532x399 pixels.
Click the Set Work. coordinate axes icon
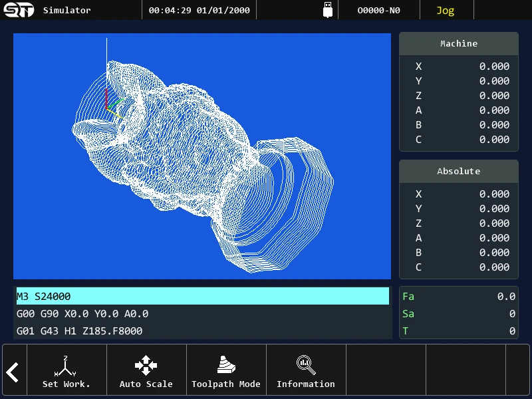65,366
